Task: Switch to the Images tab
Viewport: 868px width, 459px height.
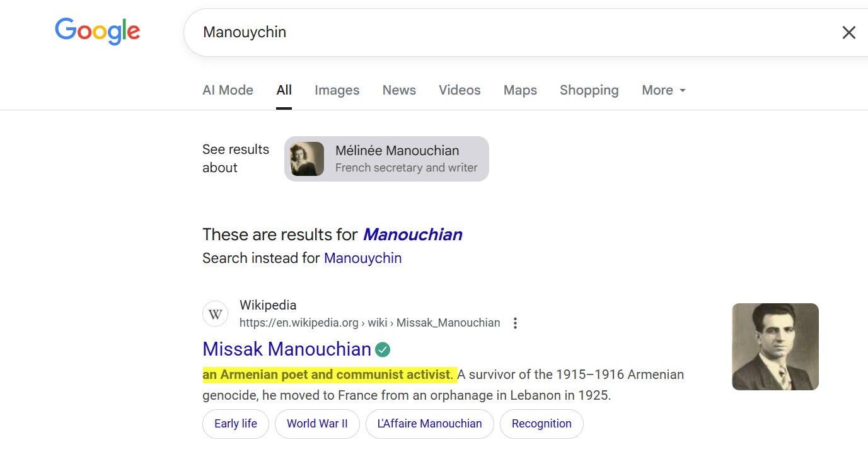Action: (337, 90)
